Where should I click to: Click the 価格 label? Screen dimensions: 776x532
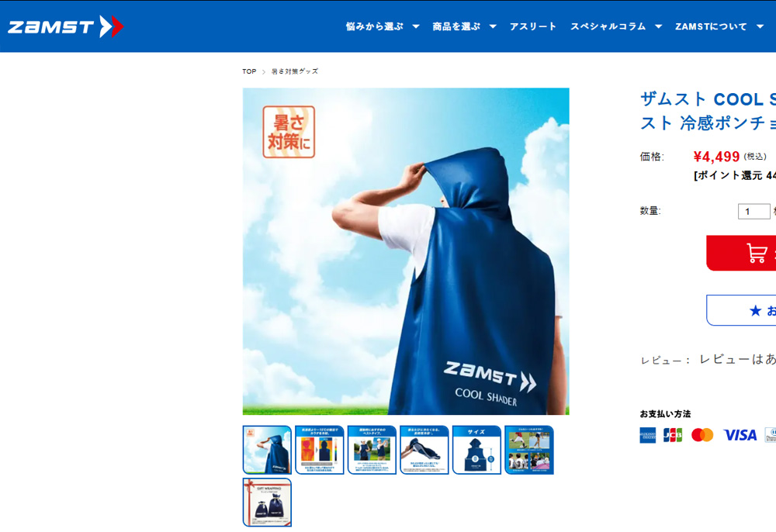652,157
